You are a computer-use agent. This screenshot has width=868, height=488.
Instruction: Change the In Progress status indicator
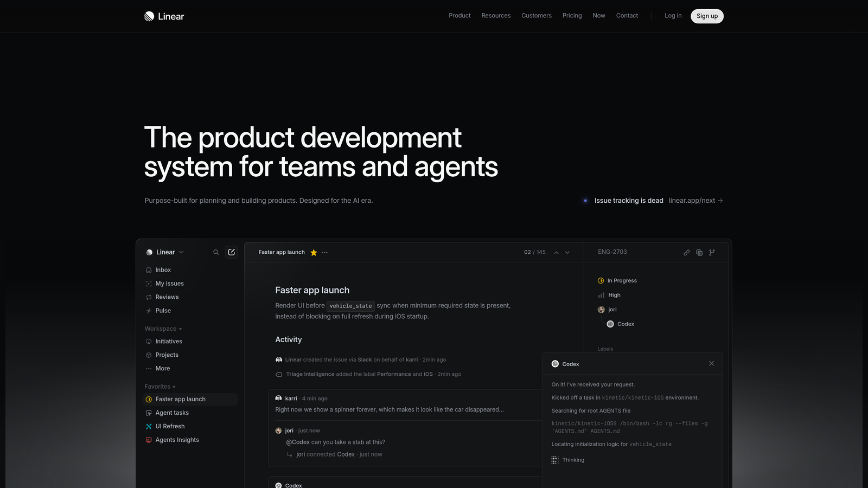pyautogui.click(x=601, y=280)
